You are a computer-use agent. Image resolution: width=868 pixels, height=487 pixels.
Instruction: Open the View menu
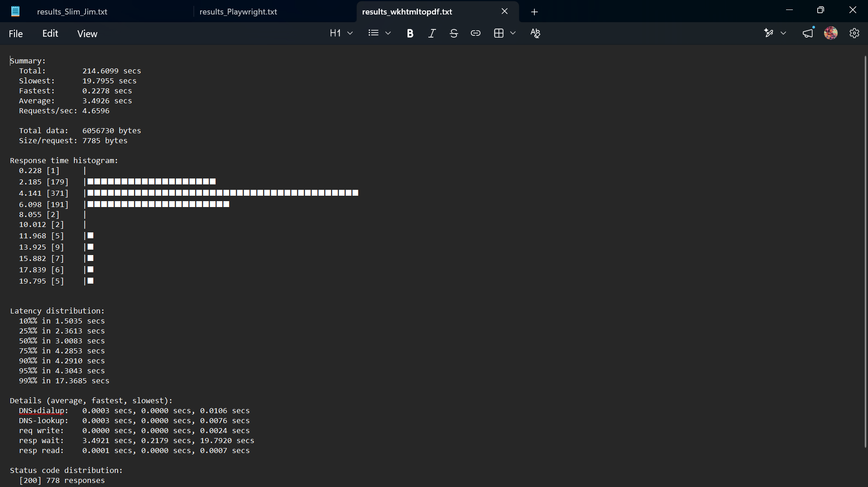[x=87, y=34]
